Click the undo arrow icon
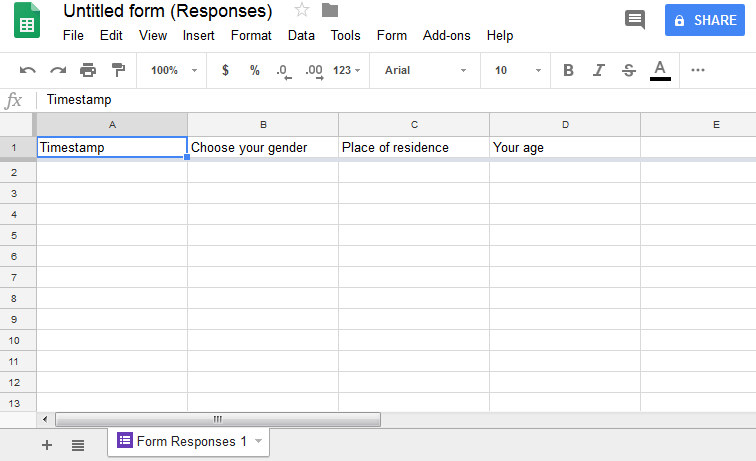 point(28,70)
